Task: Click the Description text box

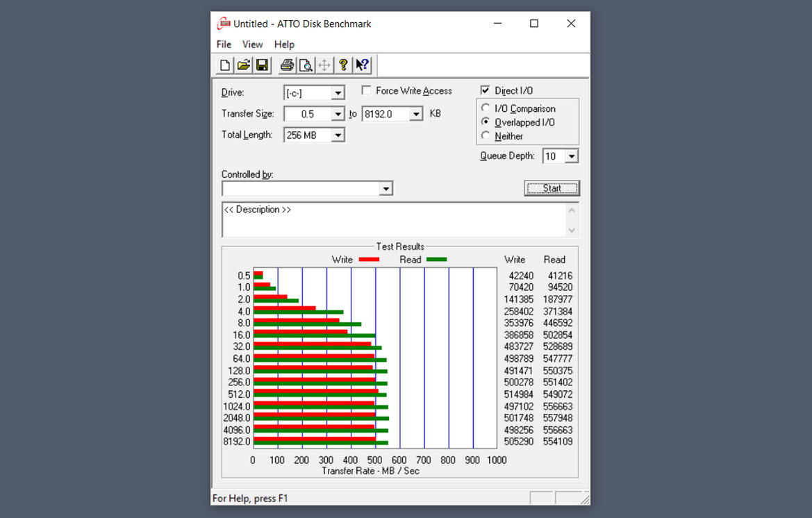Action: (x=400, y=220)
